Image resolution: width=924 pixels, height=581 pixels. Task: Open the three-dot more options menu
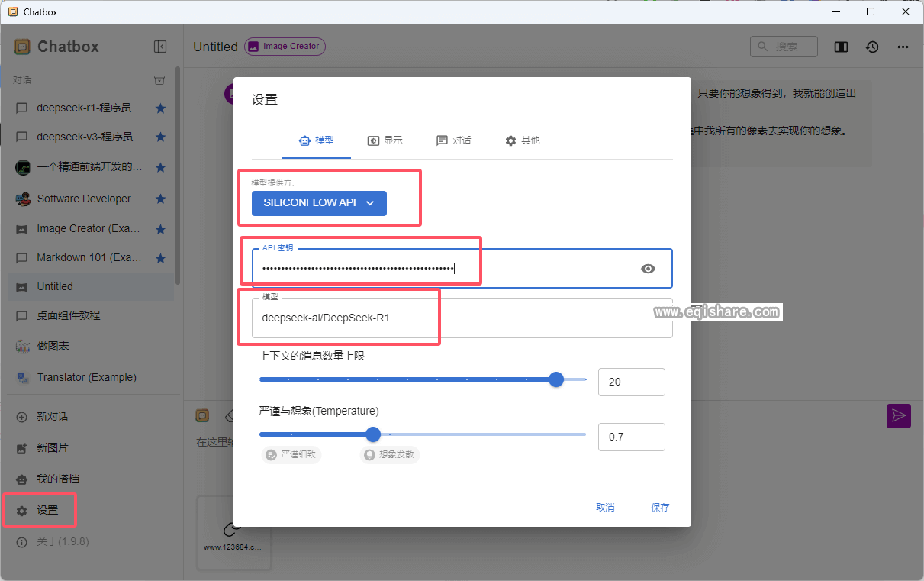point(903,47)
